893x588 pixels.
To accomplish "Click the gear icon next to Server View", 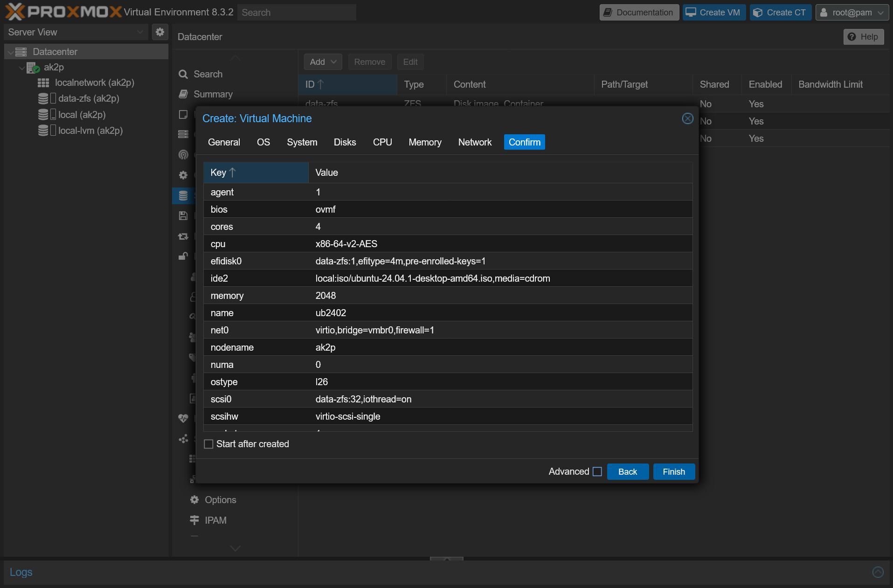I will pyautogui.click(x=160, y=32).
